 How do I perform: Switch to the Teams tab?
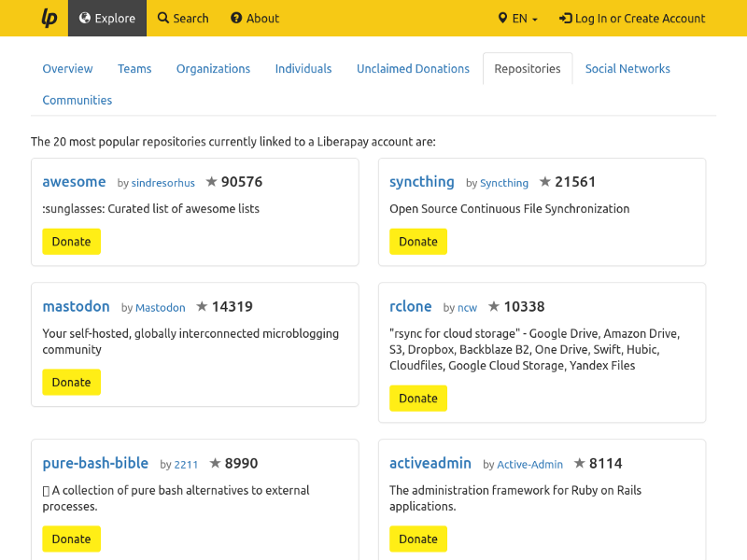[x=134, y=68]
